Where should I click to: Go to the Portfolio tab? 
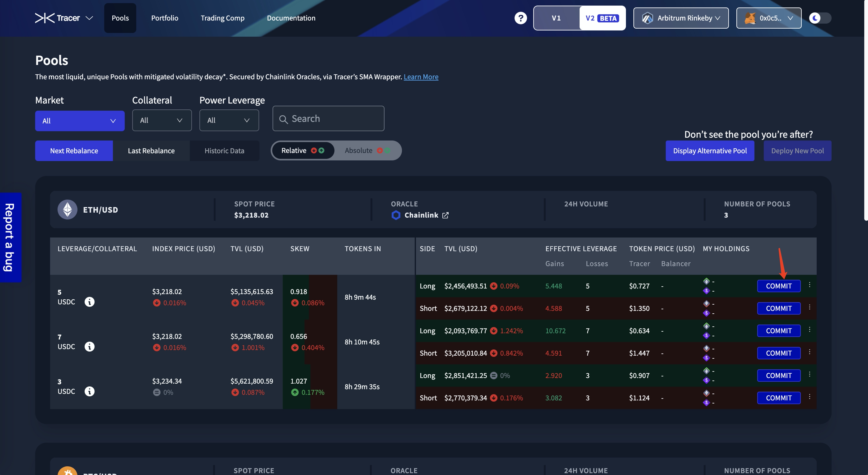tap(165, 18)
